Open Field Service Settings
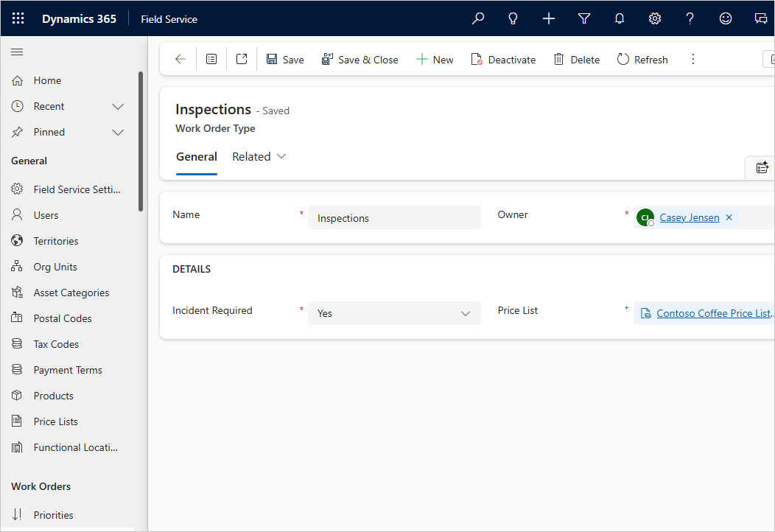 tap(68, 189)
